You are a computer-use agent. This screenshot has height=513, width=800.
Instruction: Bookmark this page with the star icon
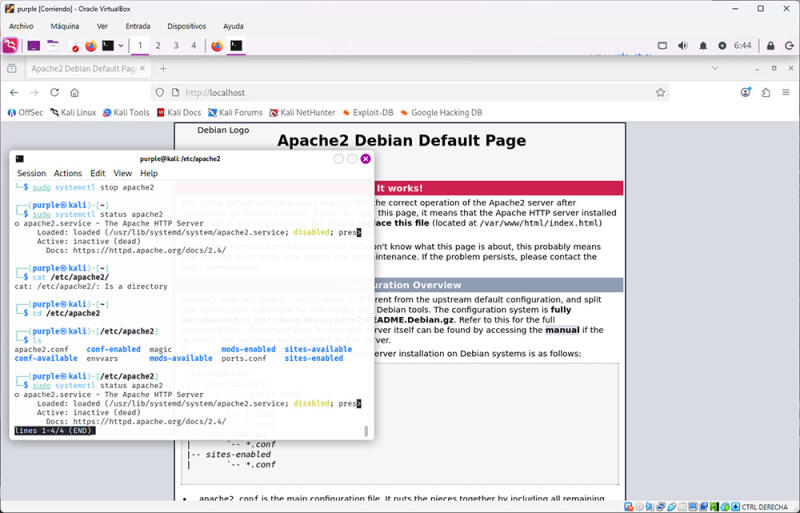[660, 92]
